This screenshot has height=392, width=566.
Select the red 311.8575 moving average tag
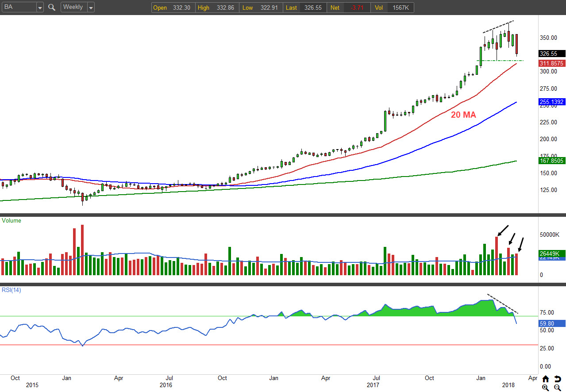pyautogui.click(x=551, y=63)
